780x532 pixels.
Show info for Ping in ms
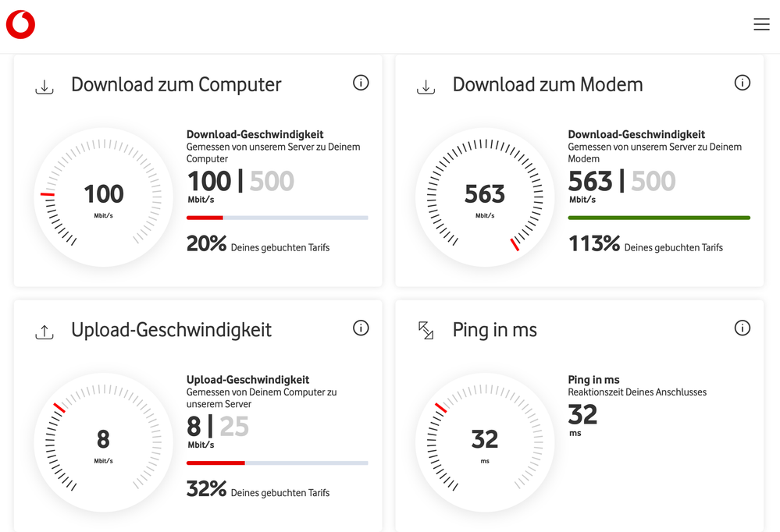tap(743, 328)
